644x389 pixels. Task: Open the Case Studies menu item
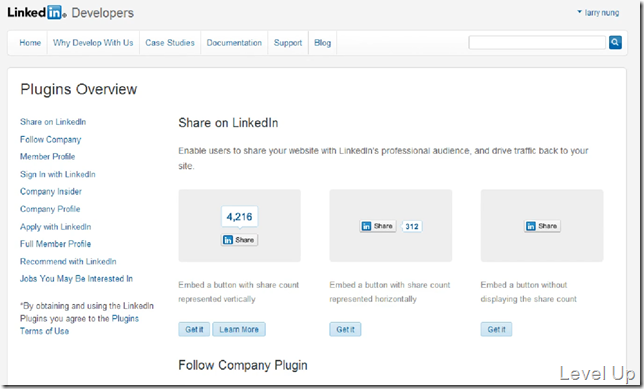[170, 43]
